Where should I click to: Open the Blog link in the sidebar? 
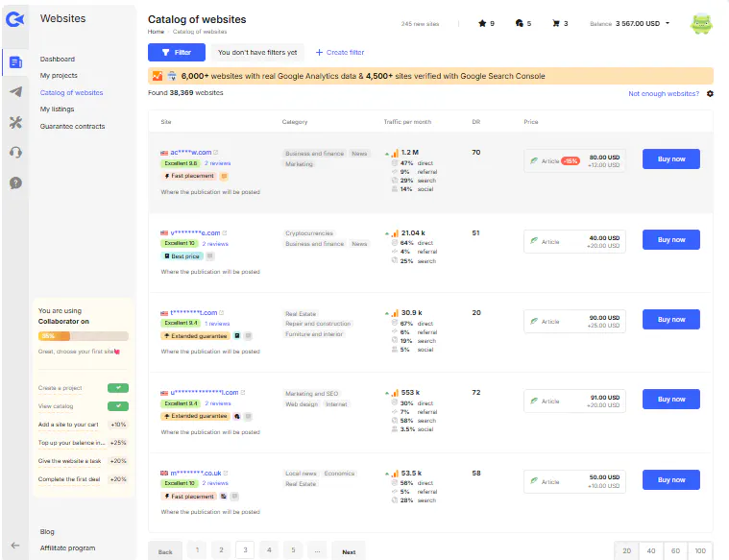tap(47, 531)
